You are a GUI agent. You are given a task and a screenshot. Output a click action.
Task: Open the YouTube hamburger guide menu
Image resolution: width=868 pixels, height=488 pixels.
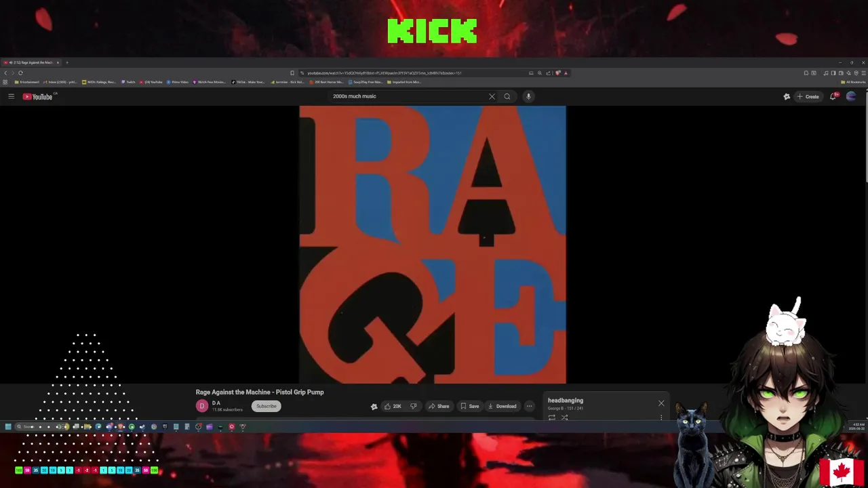tap(11, 96)
